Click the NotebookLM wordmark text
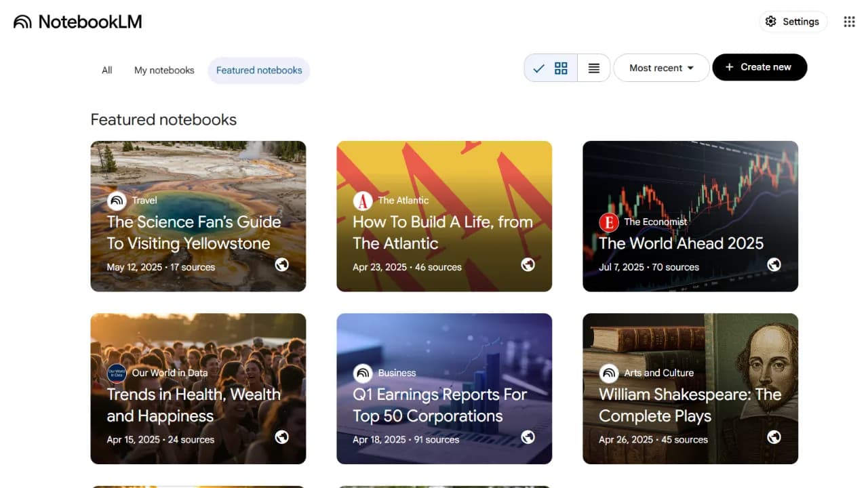Screen dimensions: 868x488 coord(90,22)
